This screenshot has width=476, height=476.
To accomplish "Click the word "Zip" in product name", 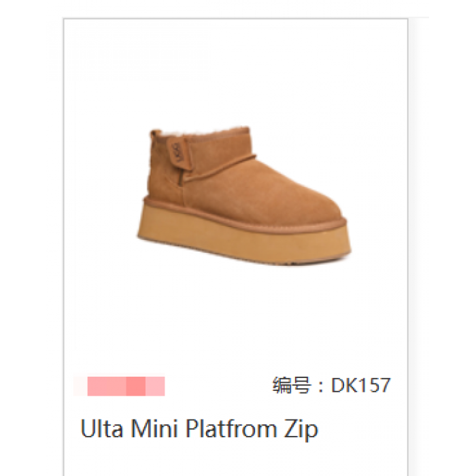I will pyautogui.click(x=301, y=430).
